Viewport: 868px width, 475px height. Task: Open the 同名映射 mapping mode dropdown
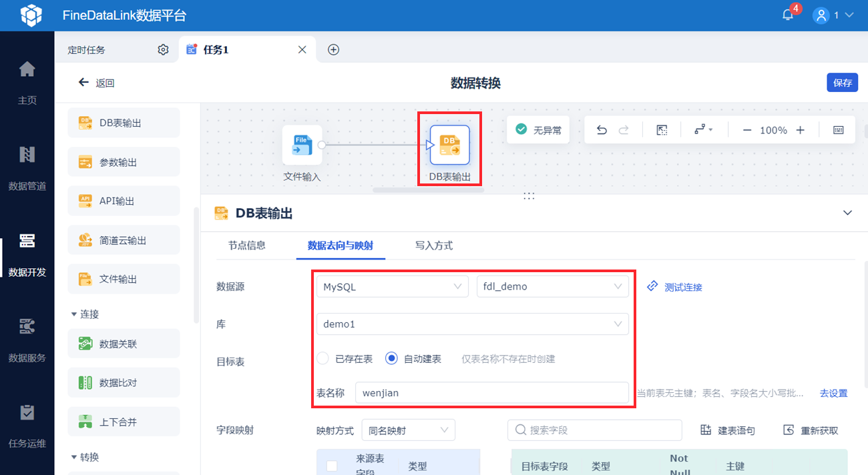(x=409, y=430)
